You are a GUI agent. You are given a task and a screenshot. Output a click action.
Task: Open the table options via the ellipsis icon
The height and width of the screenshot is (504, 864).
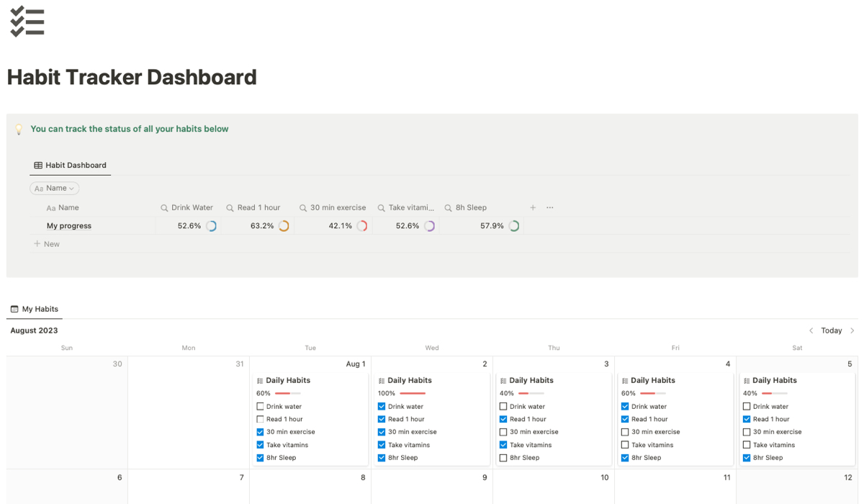(549, 207)
